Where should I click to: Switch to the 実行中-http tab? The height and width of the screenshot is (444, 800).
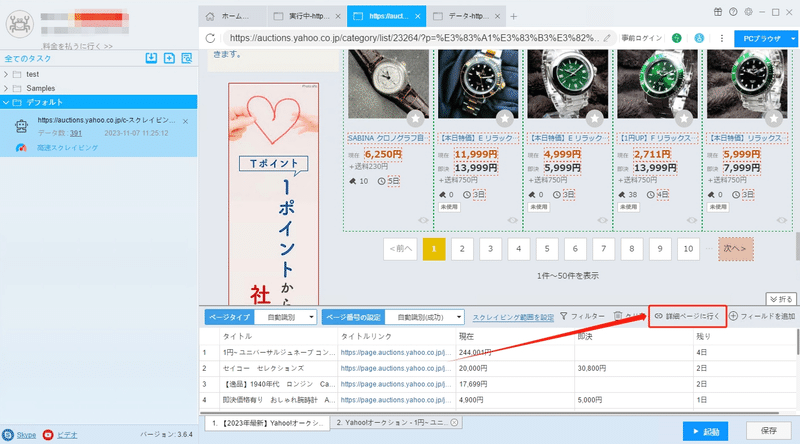click(x=307, y=16)
